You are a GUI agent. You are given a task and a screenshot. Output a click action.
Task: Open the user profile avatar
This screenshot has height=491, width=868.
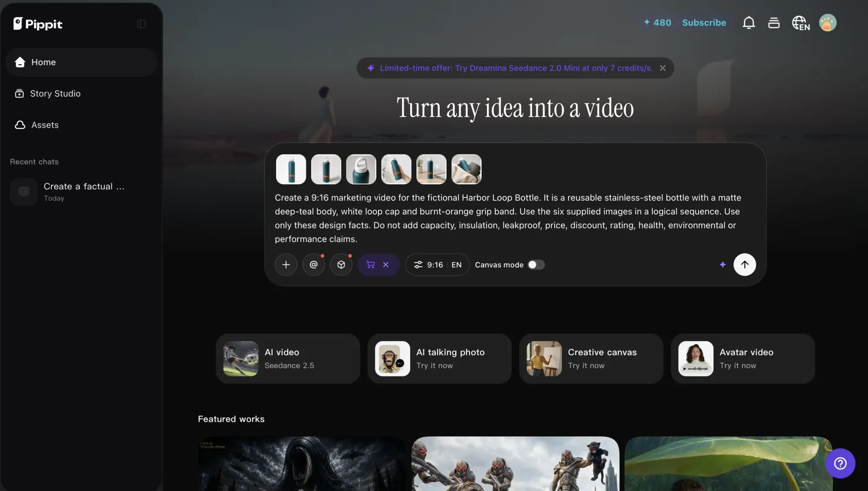(x=828, y=23)
